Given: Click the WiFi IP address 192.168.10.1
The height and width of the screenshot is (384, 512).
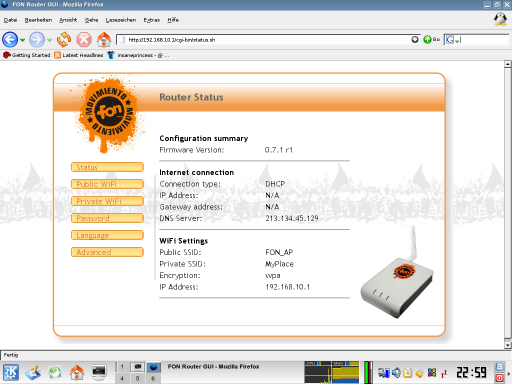Looking at the screenshot, I should coord(287,287).
